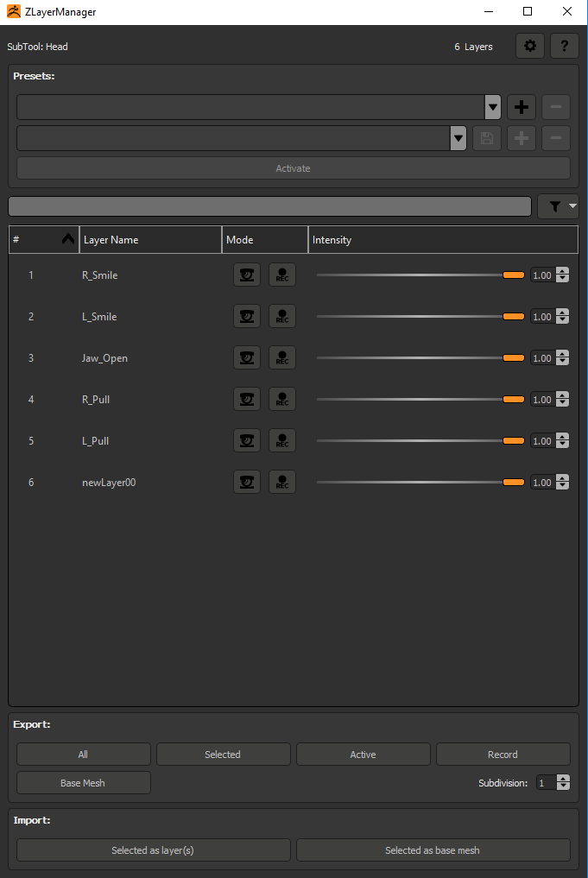This screenshot has height=878, width=588.
Task: Select the L_Smile layer name
Action: coord(99,316)
